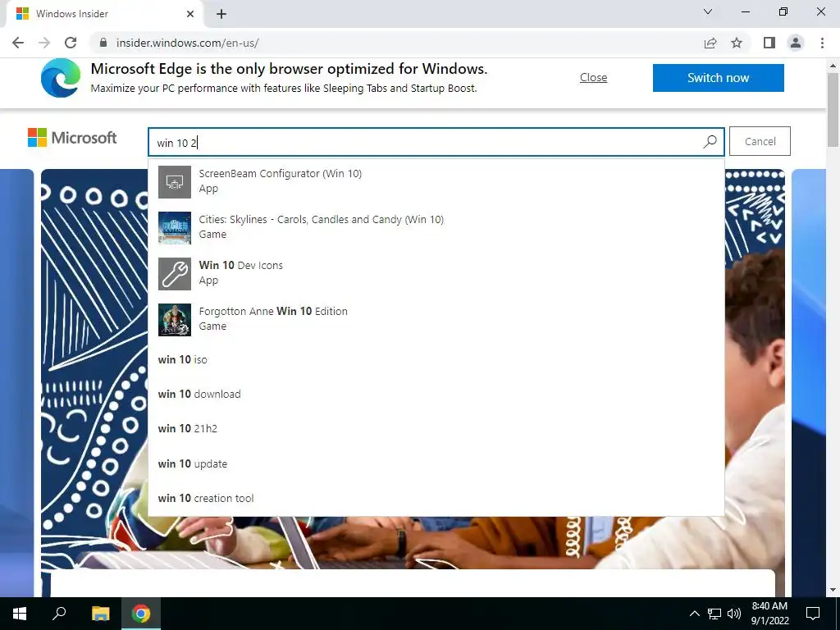This screenshot has height=630, width=840.
Task: Click the Chrome forward arrow
Action: click(x=44, y=43)
